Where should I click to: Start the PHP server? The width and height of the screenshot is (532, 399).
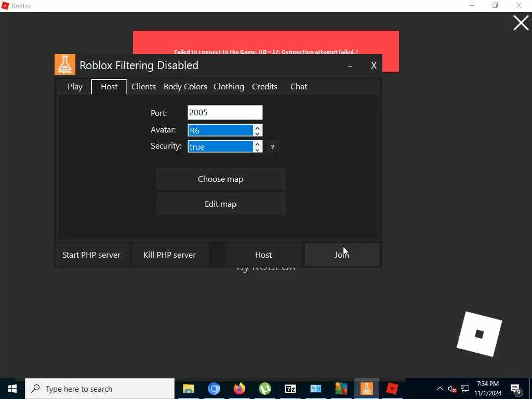(91, 255)
